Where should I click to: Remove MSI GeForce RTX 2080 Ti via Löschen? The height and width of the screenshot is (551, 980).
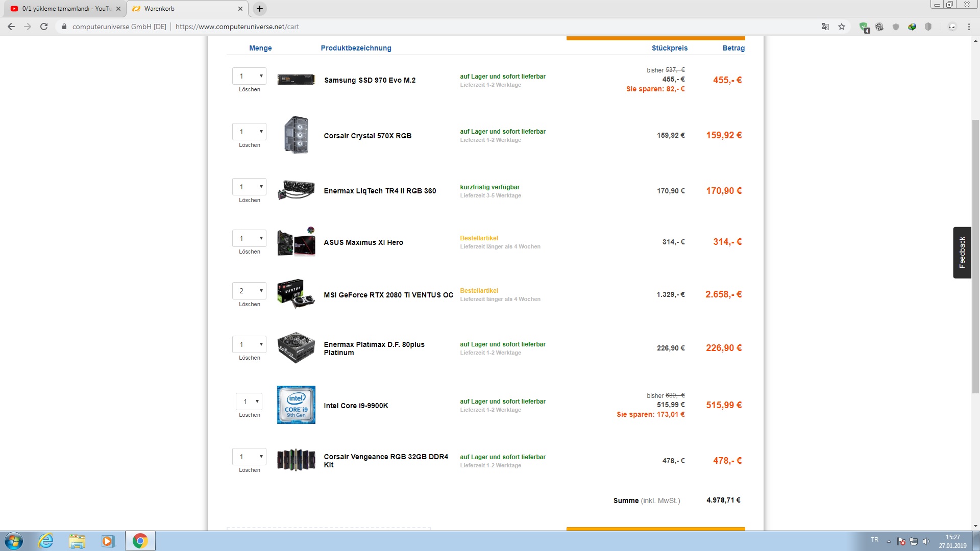(x=250, y=305)
